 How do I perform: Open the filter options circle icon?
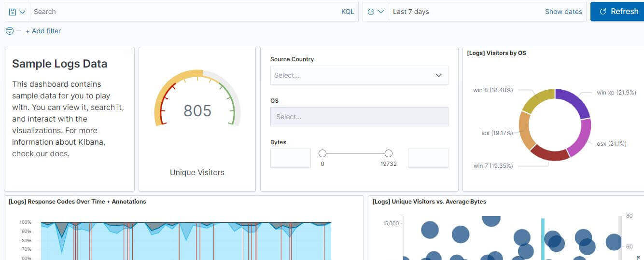click(9, 31)
